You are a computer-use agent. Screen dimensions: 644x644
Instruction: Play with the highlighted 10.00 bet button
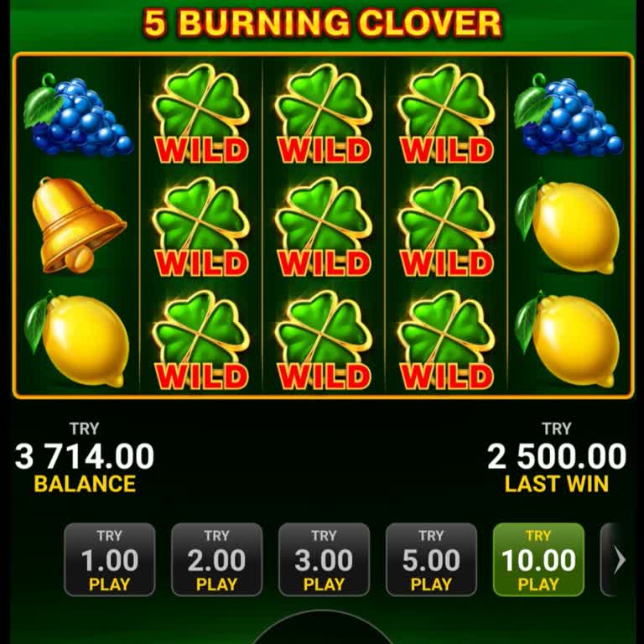pyautogui.click(x=538, y=559)
